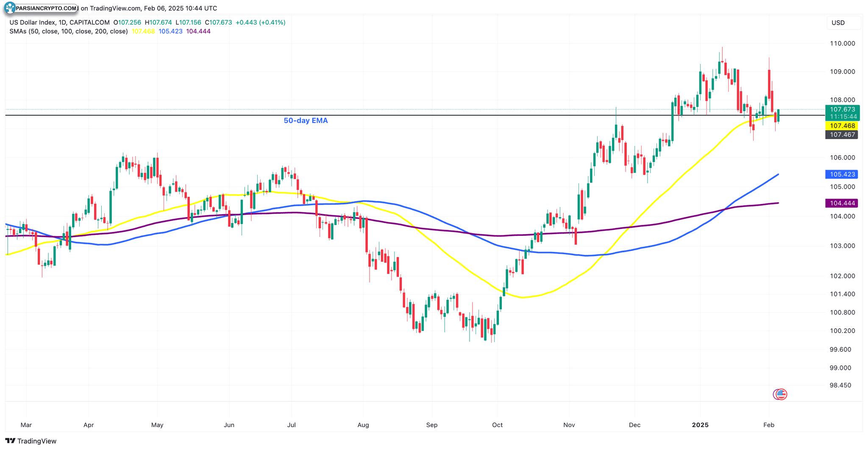The height and width of the screenshot is (450, 868).
Task: Click the purple 104.444 price axis tag
Action: click(842, 203)
